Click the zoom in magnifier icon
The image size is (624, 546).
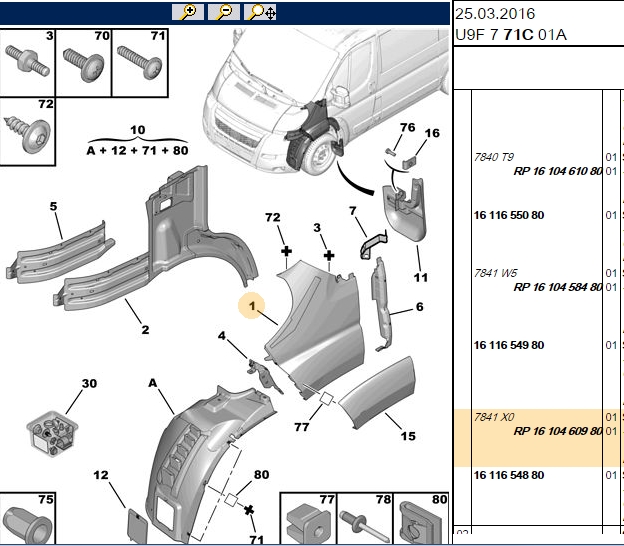pos(187,12)
